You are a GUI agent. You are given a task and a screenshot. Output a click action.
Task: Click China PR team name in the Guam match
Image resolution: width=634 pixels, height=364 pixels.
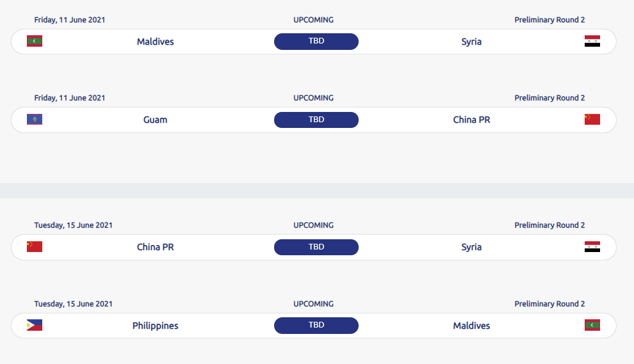pyautogui.click(x=471, y=120)
